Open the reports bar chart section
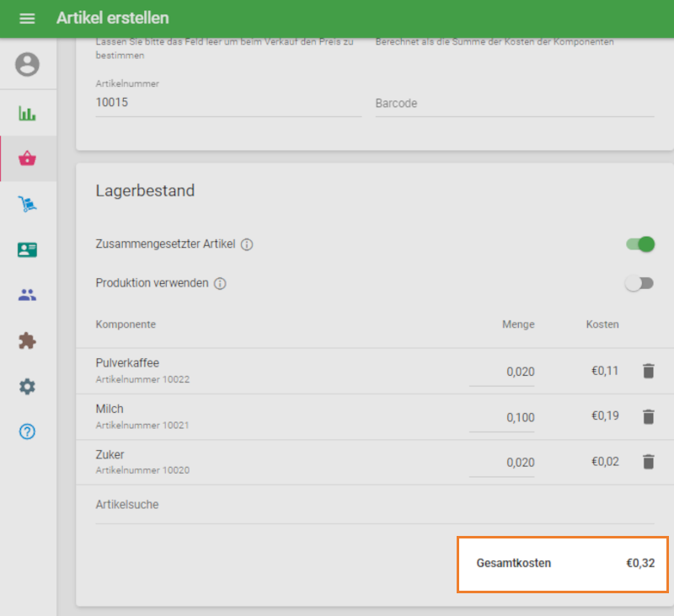Viewport: 674px width, 616px height. [x=28, y=114]
